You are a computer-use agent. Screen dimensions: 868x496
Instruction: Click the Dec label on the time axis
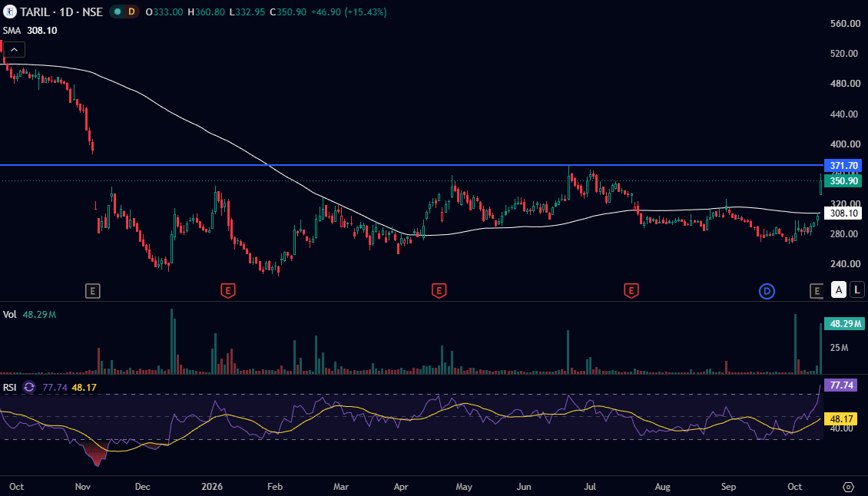(x=142, y=487)
